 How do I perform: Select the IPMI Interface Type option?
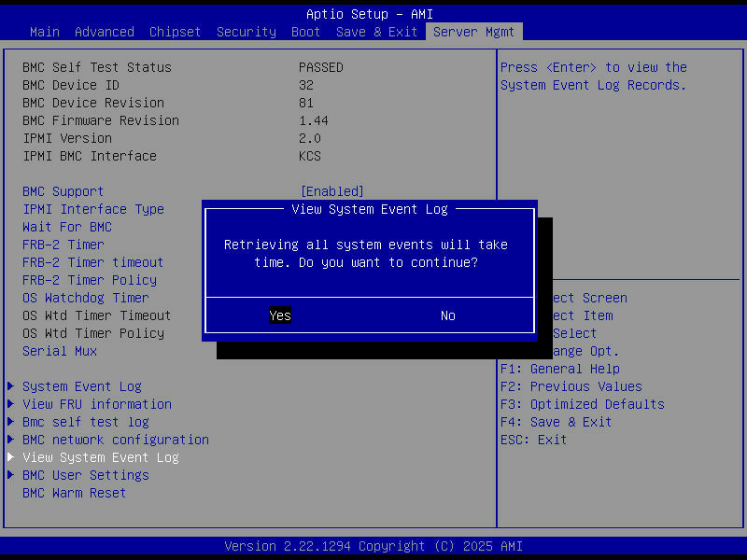coord(92,208)
